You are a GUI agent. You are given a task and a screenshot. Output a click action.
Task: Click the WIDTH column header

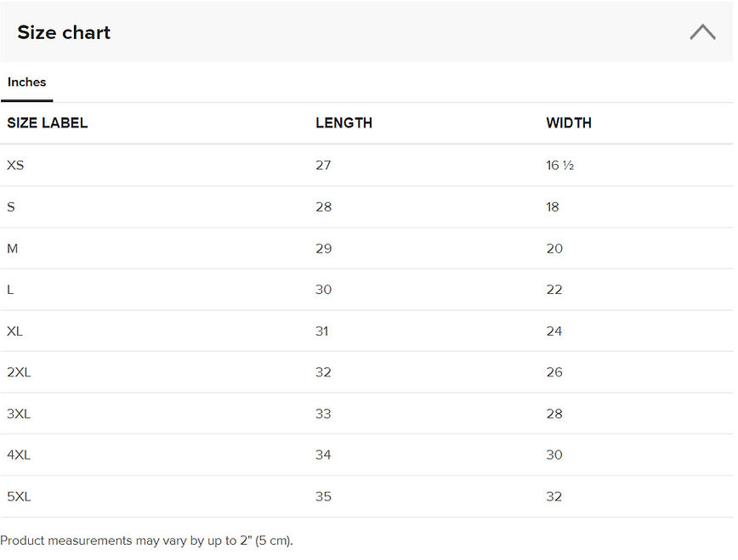click(569, 123)
